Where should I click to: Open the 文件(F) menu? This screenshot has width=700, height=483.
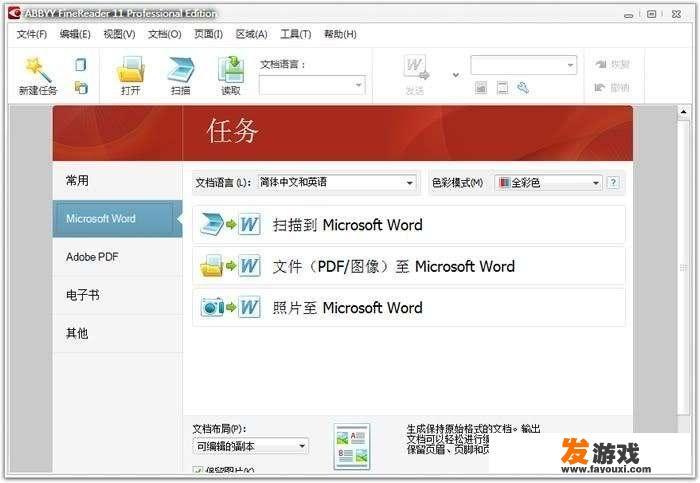pyautogui.click(x=32, y=34)
